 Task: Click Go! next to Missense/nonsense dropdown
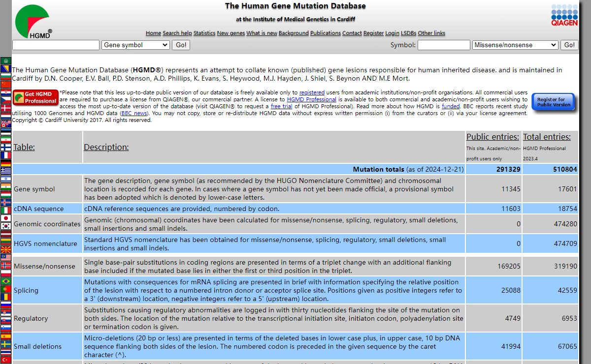[x=569, y=45]
